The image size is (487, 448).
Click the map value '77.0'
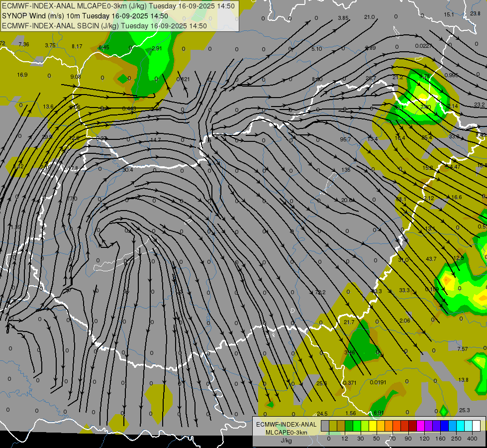pos(72,198)
